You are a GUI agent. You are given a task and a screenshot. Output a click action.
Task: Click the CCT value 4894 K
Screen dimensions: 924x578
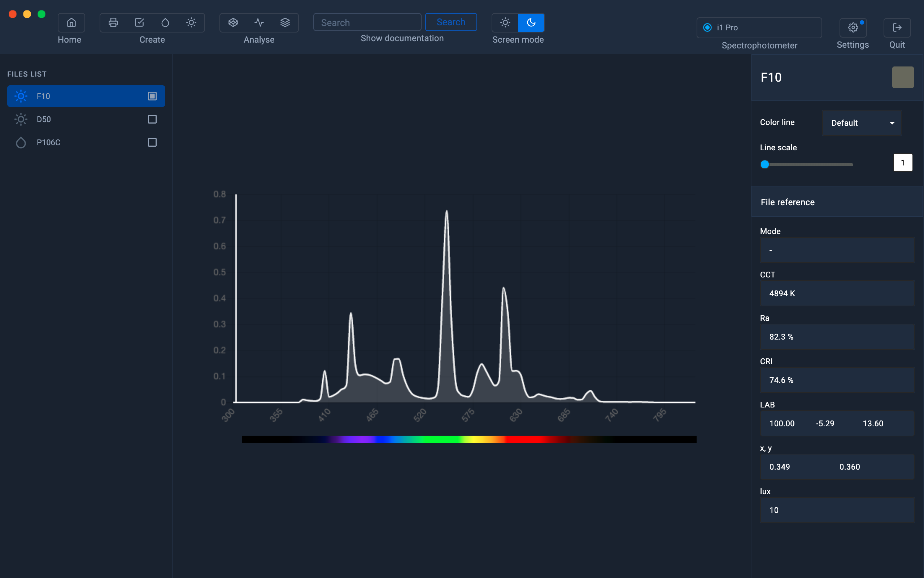pos(782,294)
